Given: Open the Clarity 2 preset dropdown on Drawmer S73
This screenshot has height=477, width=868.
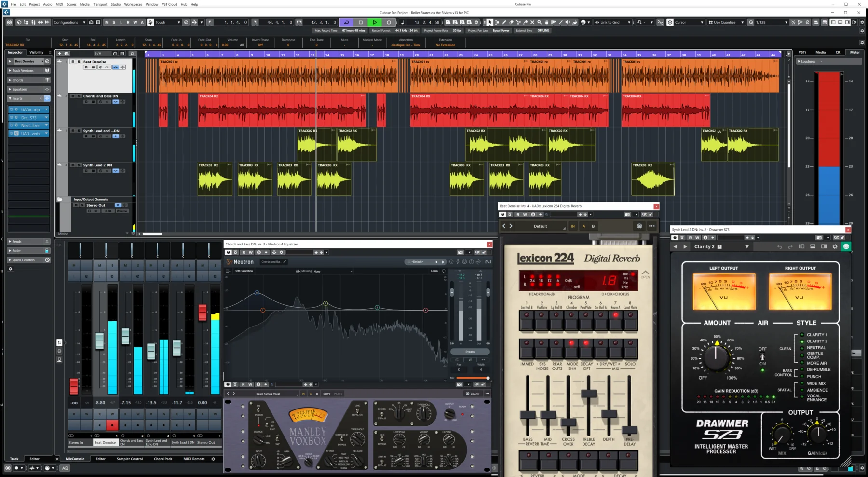Looking at the screenshot, I should [x=746, y=246].
